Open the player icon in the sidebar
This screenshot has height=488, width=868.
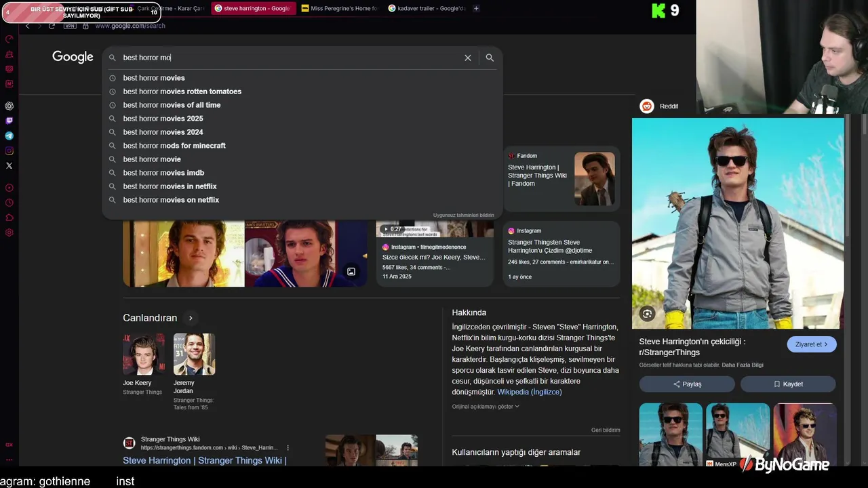[9, 188]
